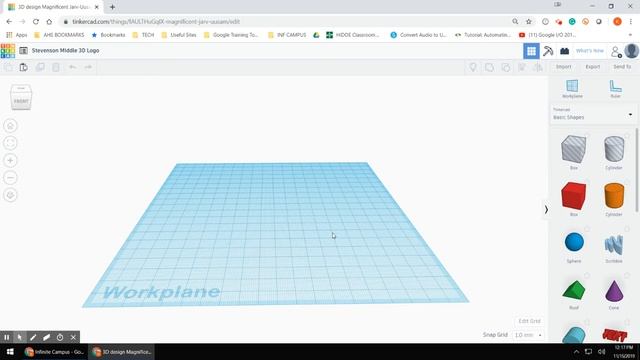Open the design list icon beside title

pos(24,51)
